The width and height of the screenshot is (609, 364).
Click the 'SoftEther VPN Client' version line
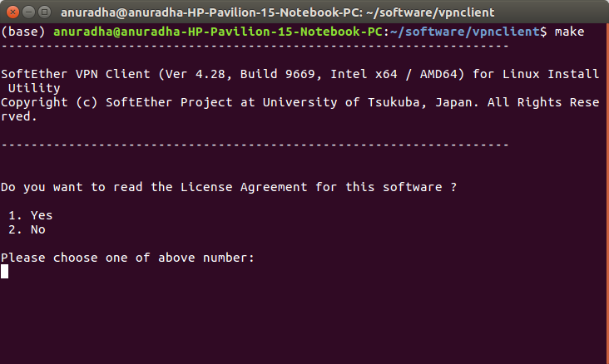[300, 74]
